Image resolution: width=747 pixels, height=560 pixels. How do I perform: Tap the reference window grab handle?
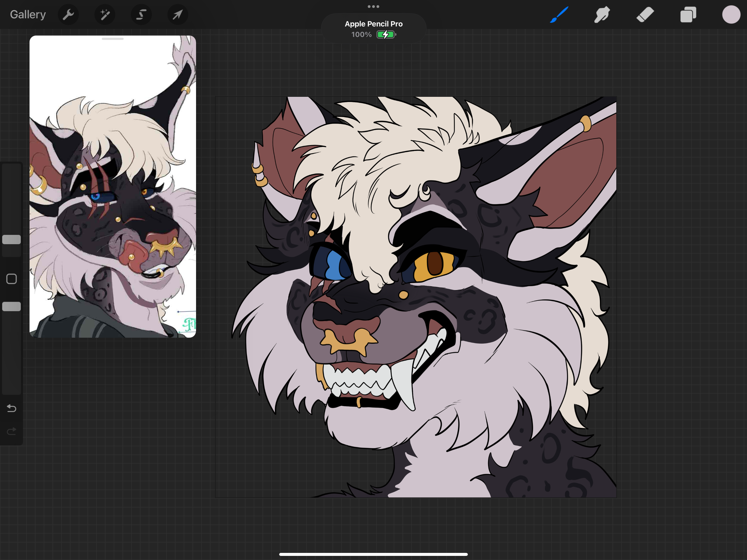pos(112,39)
